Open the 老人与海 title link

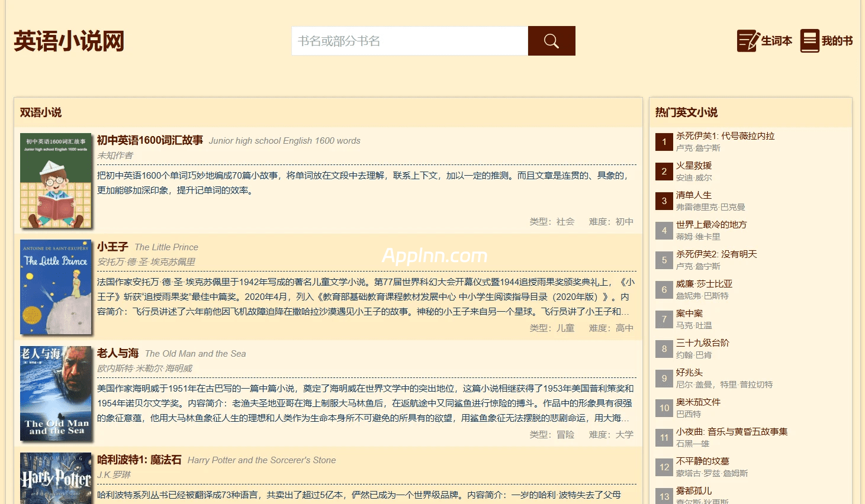[x=118, y=353]
